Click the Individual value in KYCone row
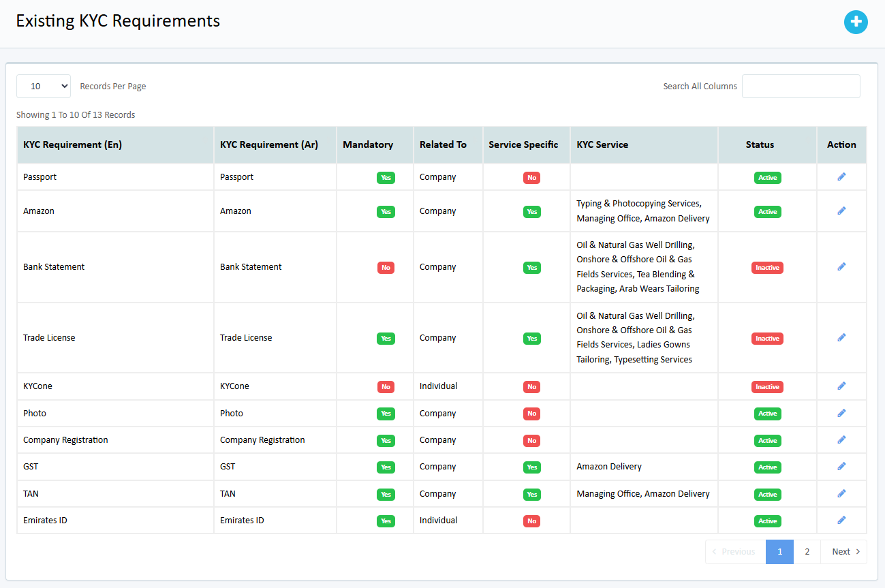This screenshot has width=885, height=588. pos(439,386)
